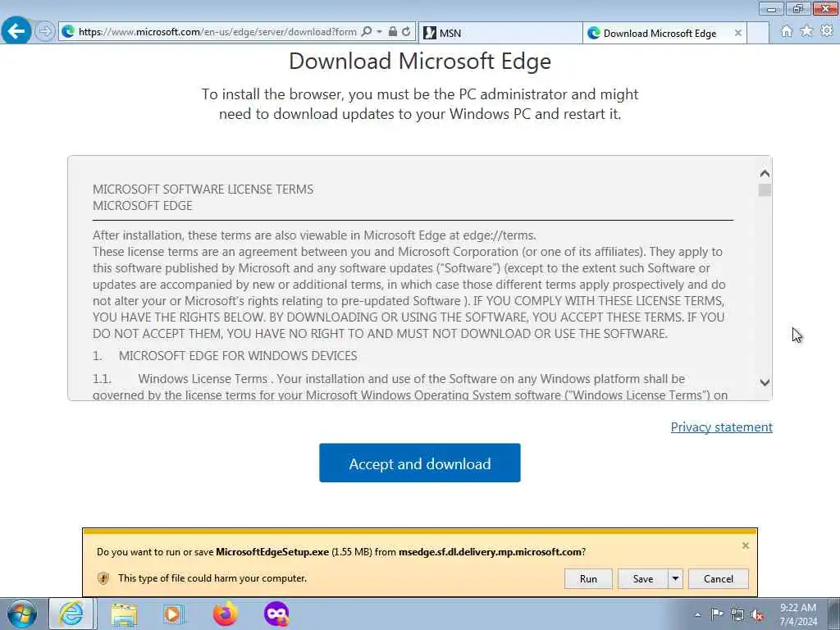
Task: Open the Privacy statement link
Action: pyautogui.click(x=721, y=427)
